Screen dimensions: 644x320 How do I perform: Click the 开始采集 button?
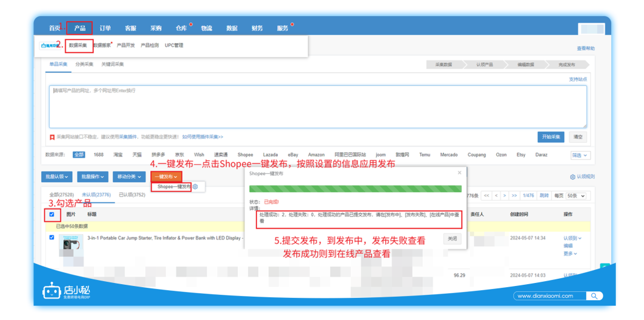[550, 137]
